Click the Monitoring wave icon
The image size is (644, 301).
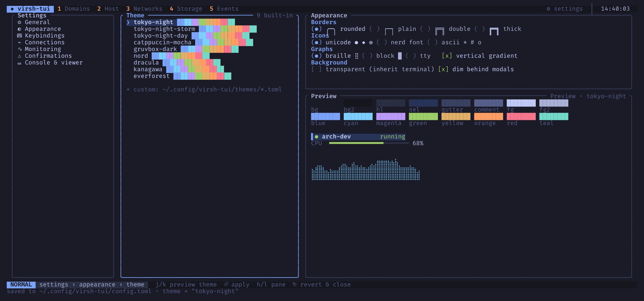click(20, 49)
